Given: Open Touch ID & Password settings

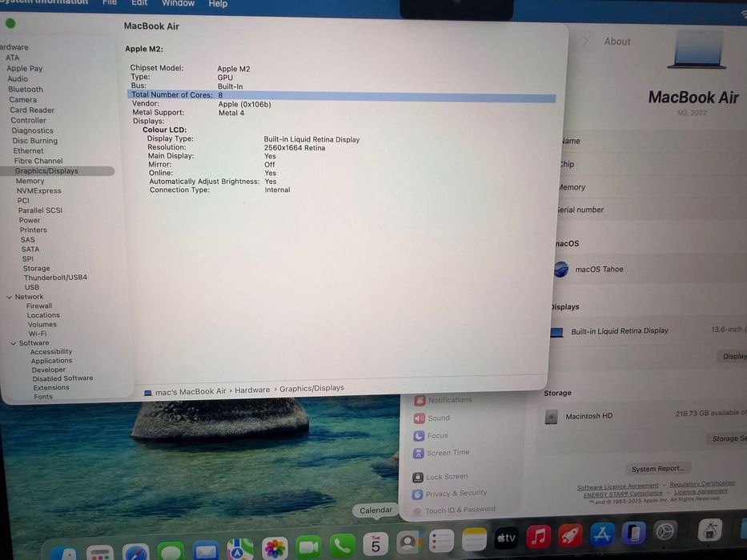Looking at the screenshot, I should pyautogui.click(x=460, y=510).
